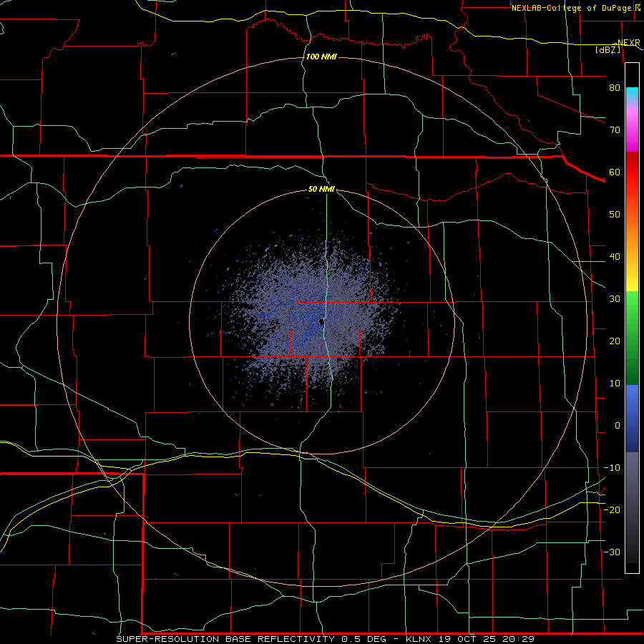
Task: Click the NEXR label near the color bar
Action: pyautogui.click(x=628, y=43)
